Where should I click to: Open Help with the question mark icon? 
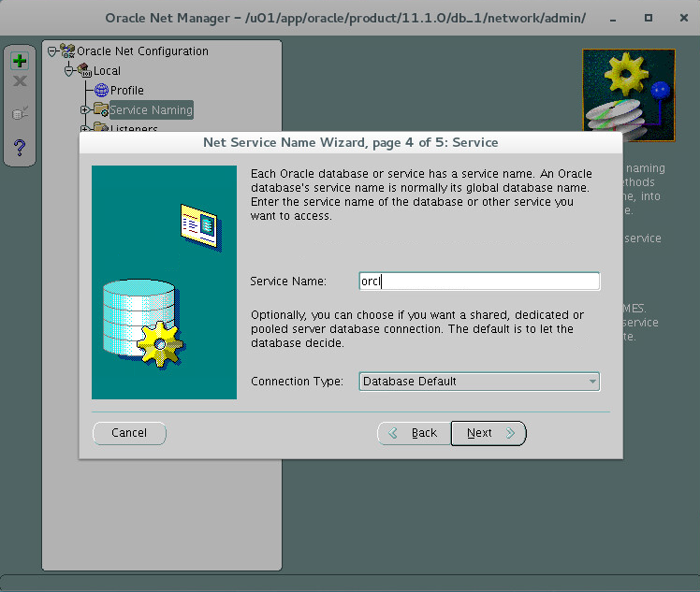(20, 147)
